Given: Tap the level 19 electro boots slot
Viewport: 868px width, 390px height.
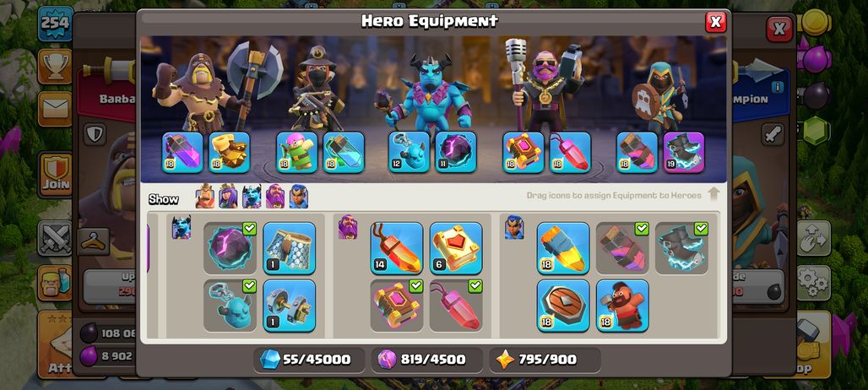Looking at the screenshot, I should (684, 152).
